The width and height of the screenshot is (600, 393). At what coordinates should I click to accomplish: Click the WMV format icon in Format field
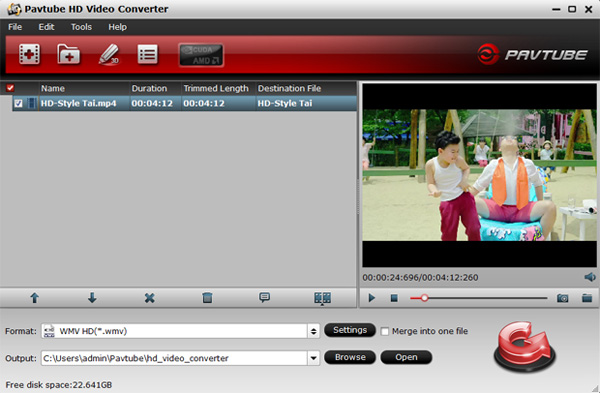(49, 331)
